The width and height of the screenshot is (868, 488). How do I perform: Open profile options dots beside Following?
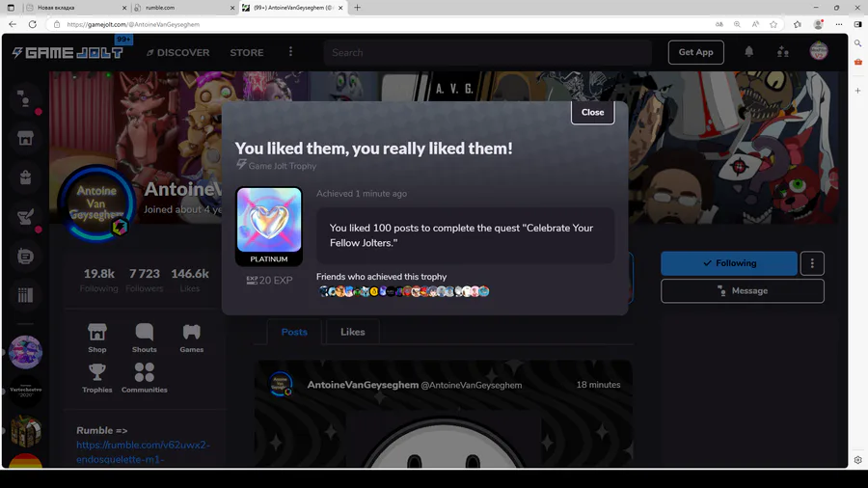812,263
